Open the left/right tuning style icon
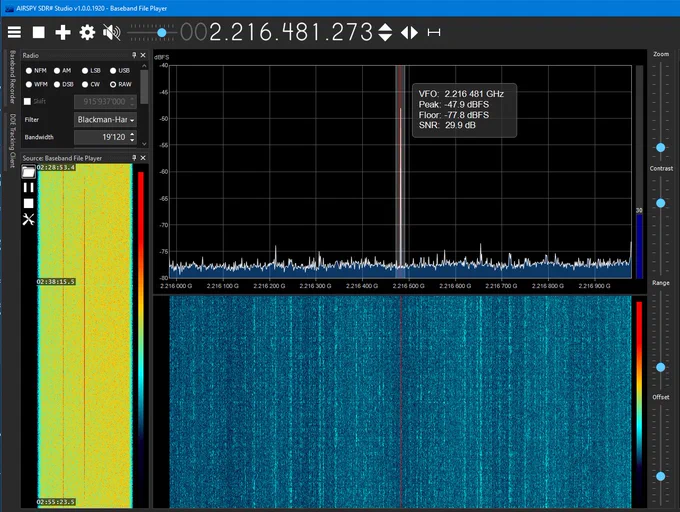The height and width of the screenshot is (512, 680). tap(409, 33)
